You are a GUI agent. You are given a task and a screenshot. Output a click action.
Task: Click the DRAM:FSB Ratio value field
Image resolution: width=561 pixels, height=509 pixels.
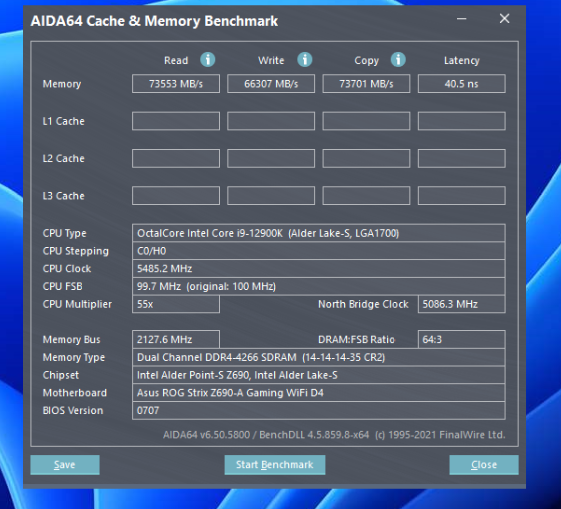point(462,339)
